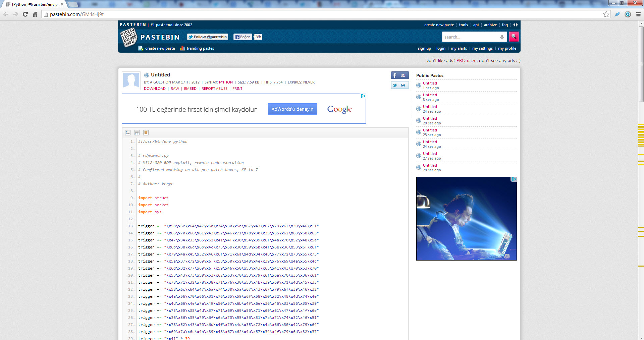Click the guest avatar thumbnail
This screenshot has height=340, width=644.
tap(131, 81)
